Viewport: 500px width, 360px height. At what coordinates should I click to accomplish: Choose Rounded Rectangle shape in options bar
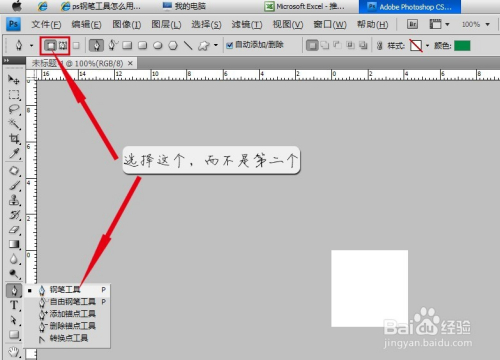click(142, 45)
